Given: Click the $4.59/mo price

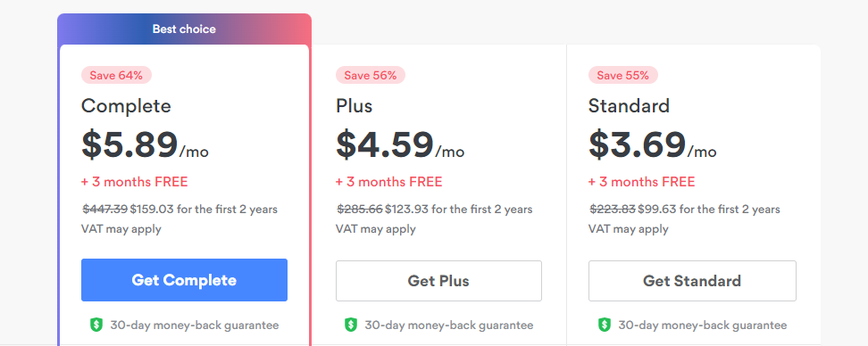Looking at the screenshot, I should pos(400,144).
